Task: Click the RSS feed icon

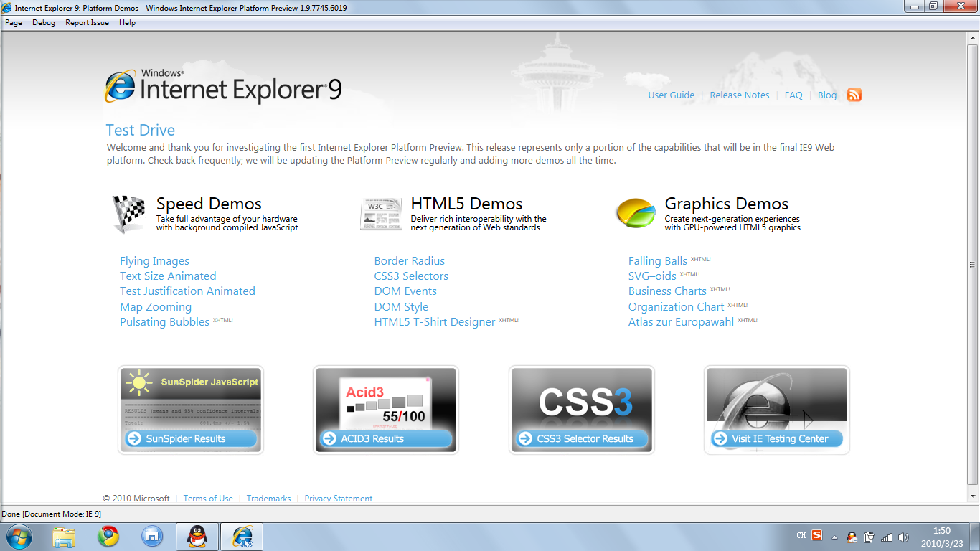Action: (854, 95)
